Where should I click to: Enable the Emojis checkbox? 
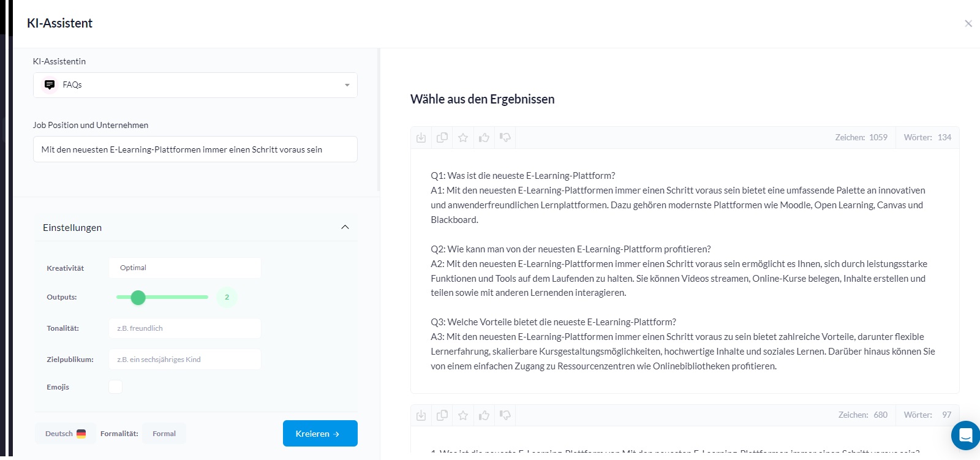coord(115,387)
